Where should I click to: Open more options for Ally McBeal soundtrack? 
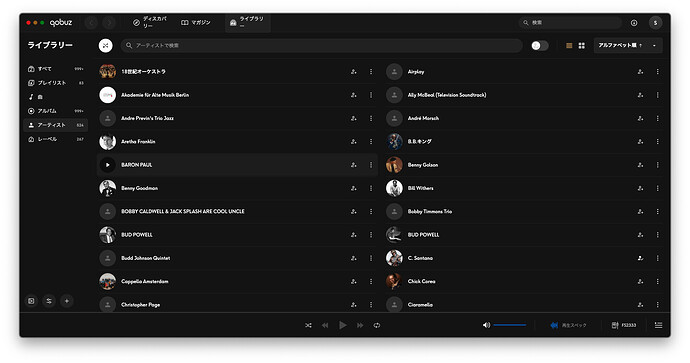[658, 95]
